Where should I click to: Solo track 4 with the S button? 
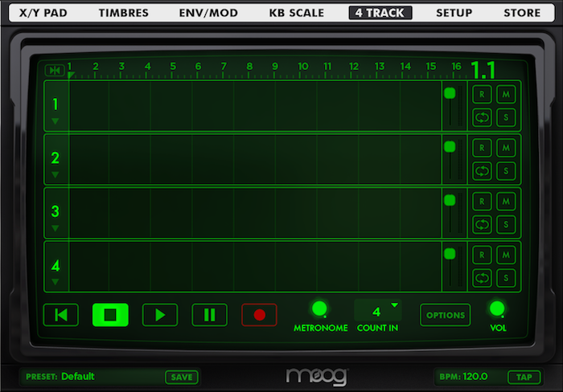coord(506,278)
